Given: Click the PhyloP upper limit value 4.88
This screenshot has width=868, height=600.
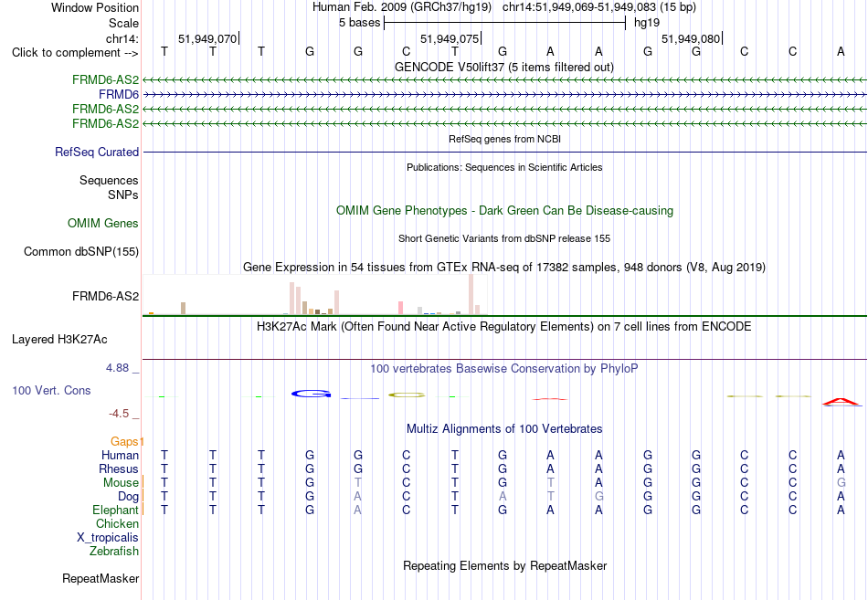Looking at the screenshot, I should coord(117,368).
